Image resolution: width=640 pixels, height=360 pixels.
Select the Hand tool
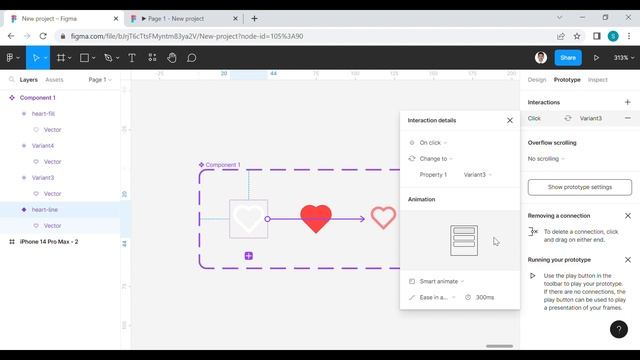(172, 58)
